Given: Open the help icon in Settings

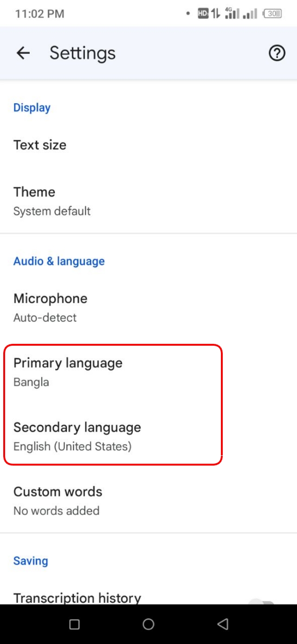Looking at the screenshot, I should [x=277, y=53].
